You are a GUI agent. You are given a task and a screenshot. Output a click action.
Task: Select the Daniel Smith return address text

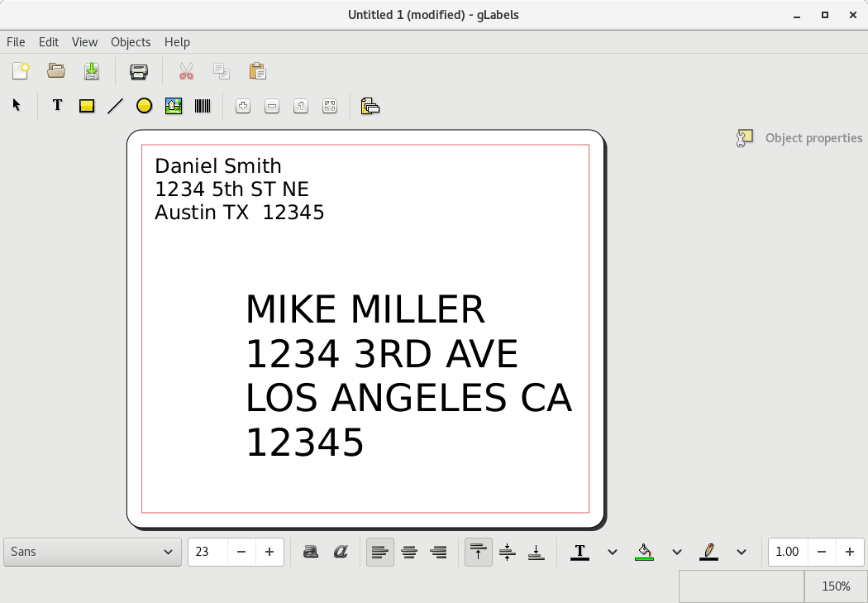(x=239, y=189)
